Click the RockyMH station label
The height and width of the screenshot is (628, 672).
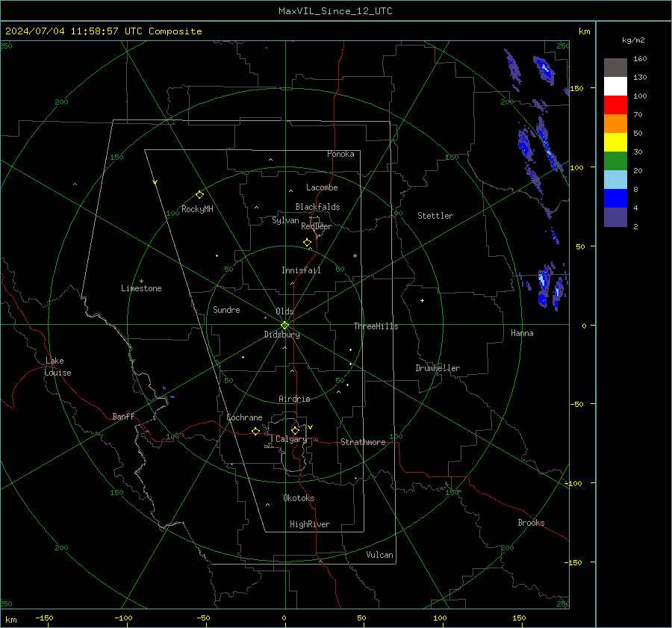(197, 209)
